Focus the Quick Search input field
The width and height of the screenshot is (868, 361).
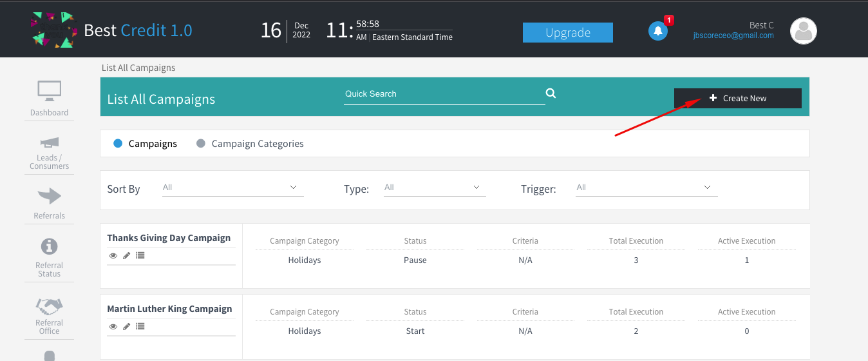[x=444, y=94]
